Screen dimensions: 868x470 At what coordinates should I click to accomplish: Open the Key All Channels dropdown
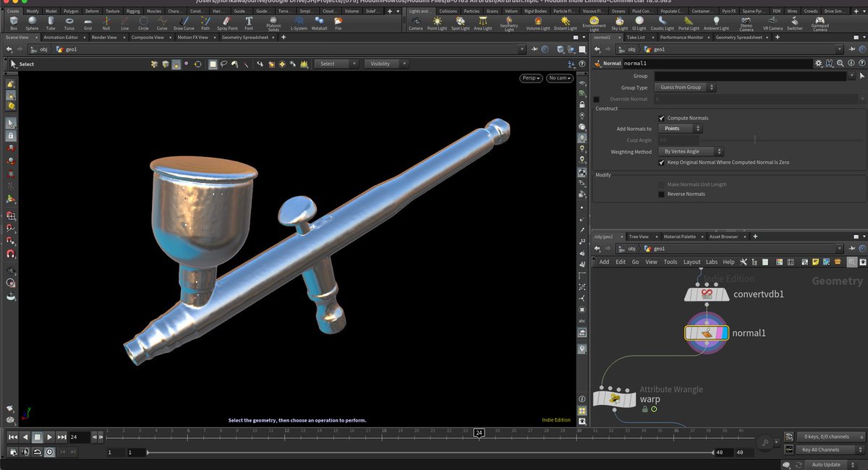coord(830,450)
